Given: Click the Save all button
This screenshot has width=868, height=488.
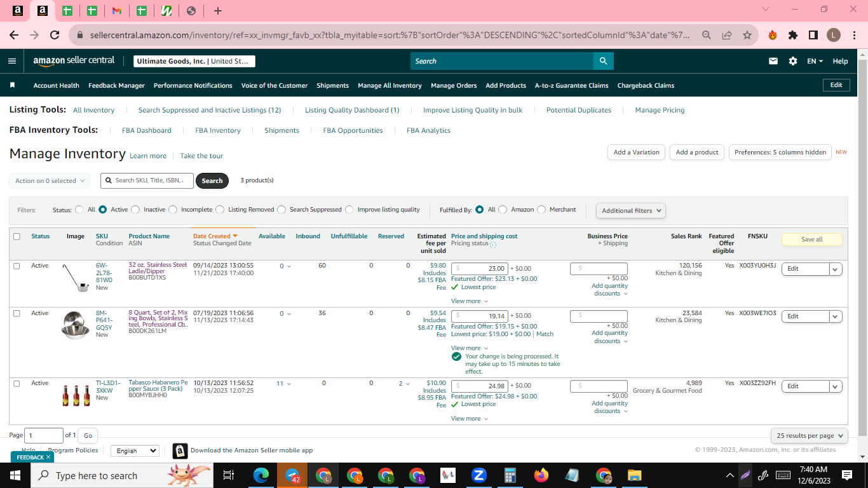Looking at the screenshot, I should (812, 240).
